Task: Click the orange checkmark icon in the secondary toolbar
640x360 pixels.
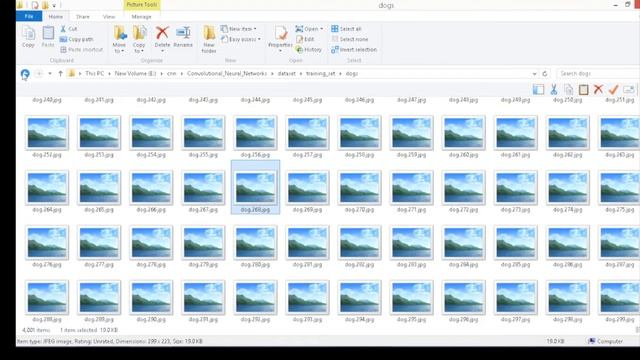Action: click(613, 89)
